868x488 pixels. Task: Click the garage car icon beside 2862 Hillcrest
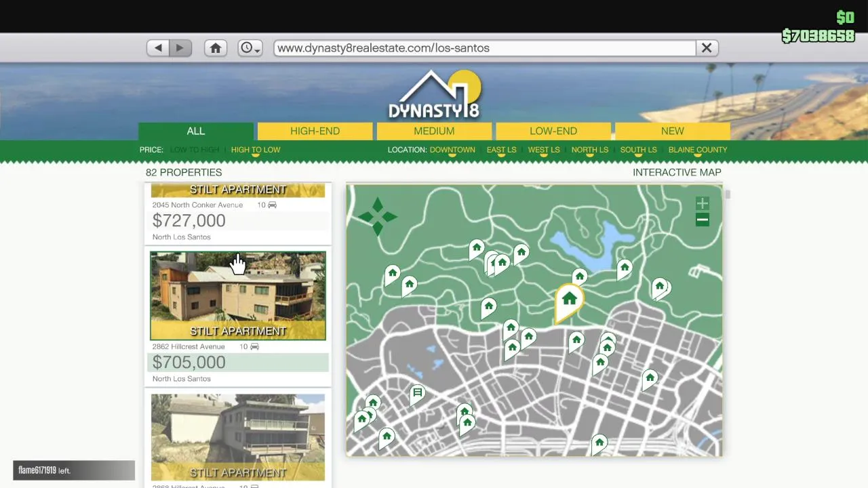(254, 346)
